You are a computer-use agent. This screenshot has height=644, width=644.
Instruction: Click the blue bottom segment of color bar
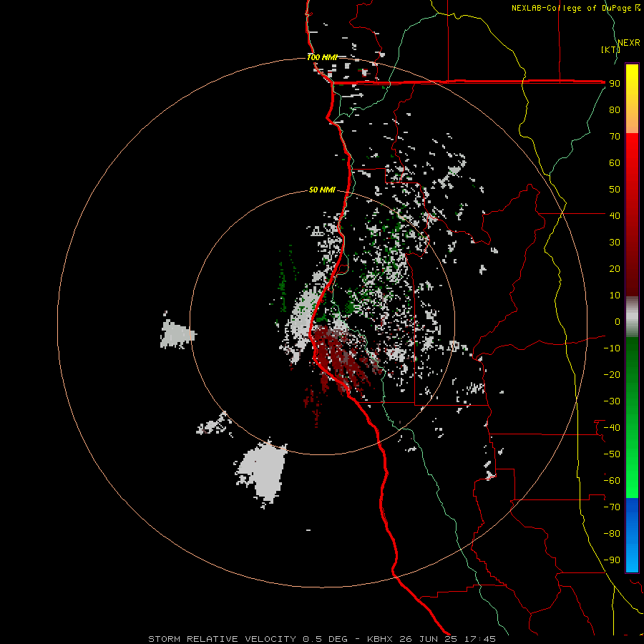click(x=632, y=535)
